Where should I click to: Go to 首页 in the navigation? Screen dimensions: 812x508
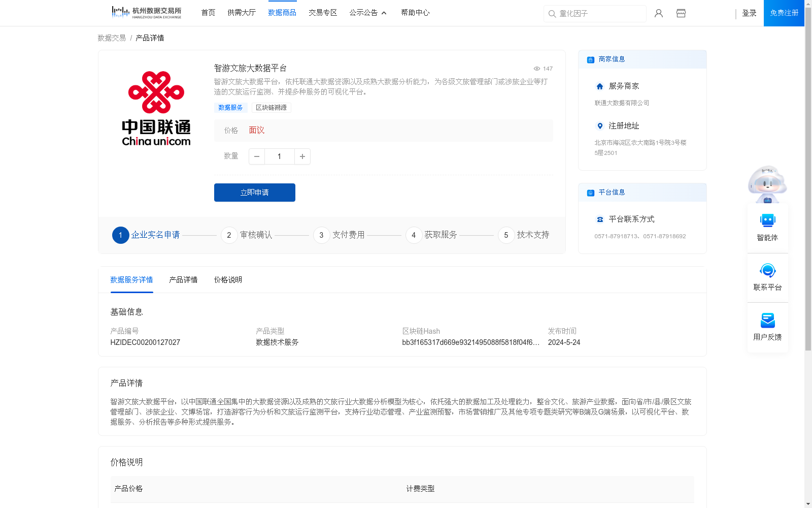[208, 13]
